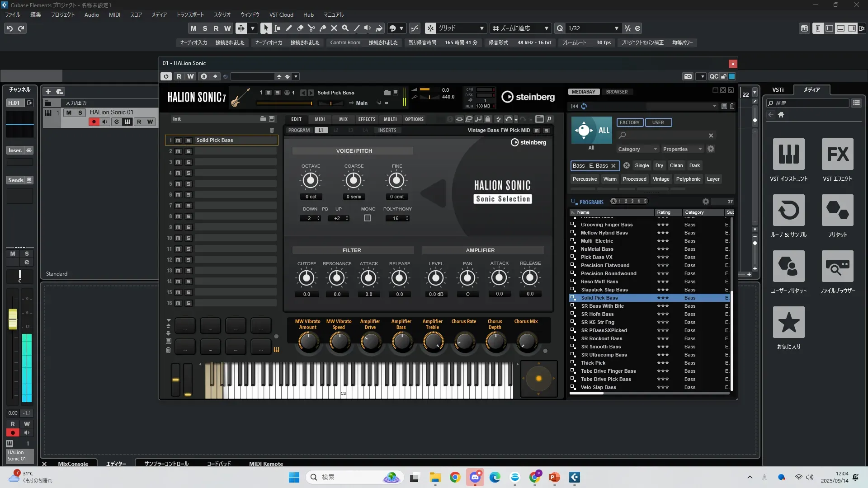This screenshot has height=488, width=868.
Task: Select the Draw pencil tool
Action: (x=288, y=28)
